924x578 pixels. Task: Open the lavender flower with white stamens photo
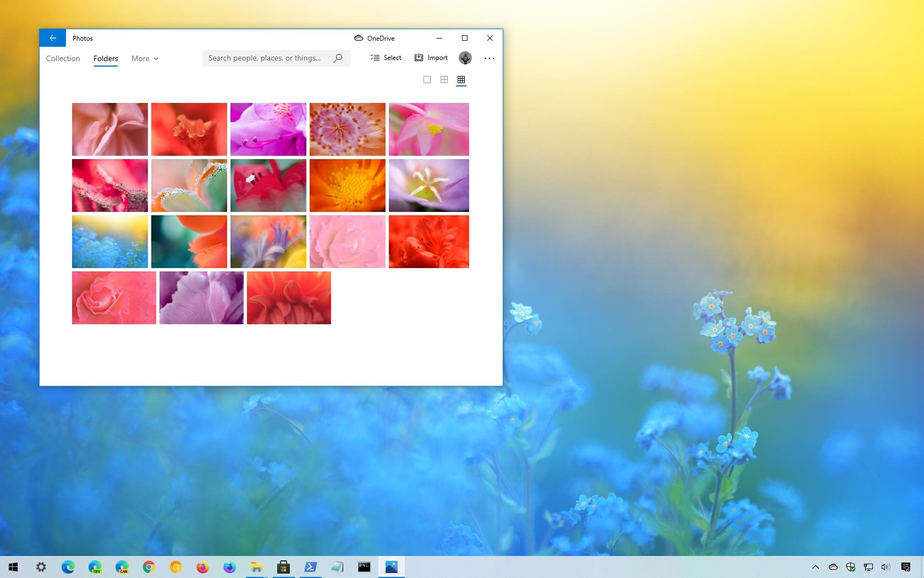click(x=429, y=186)
